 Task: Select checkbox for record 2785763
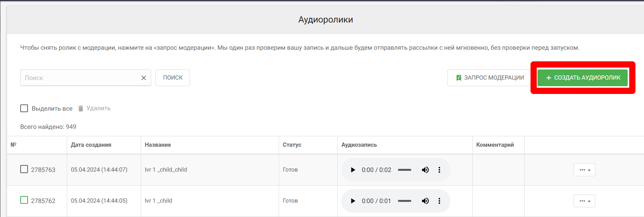click(x=24, y=169)
